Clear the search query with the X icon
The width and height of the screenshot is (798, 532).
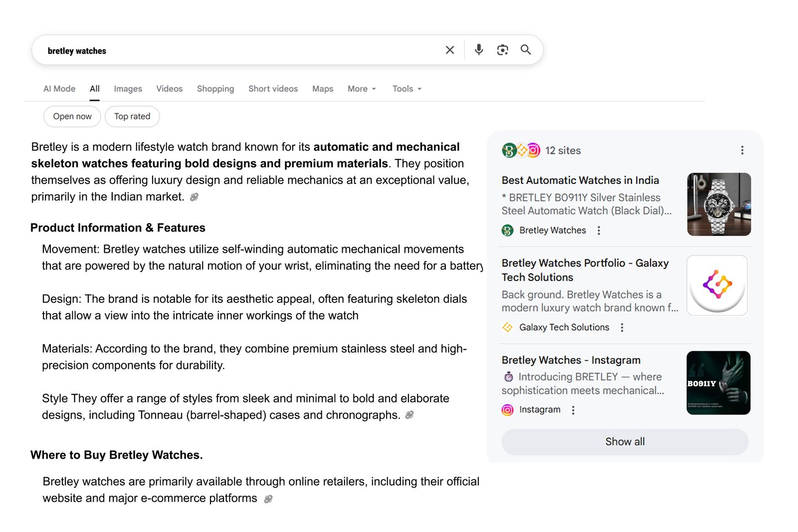pyautogui.click(x=449, y=50)
